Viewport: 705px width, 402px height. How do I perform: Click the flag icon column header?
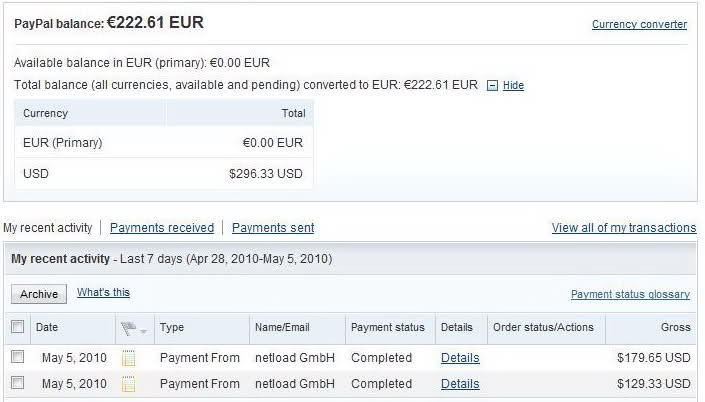pos(128,329)
